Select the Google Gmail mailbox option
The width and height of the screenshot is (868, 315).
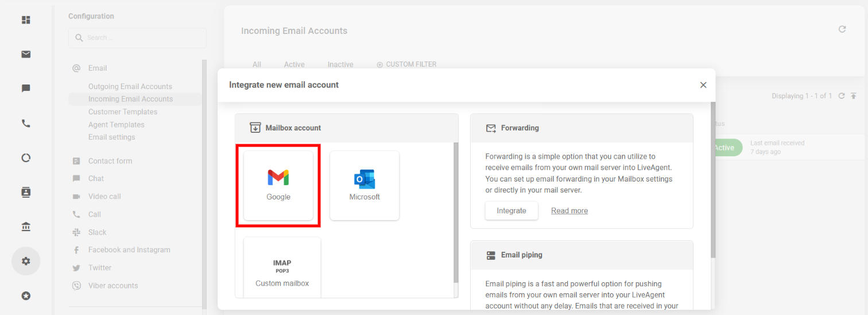click(x=278, y=185)
